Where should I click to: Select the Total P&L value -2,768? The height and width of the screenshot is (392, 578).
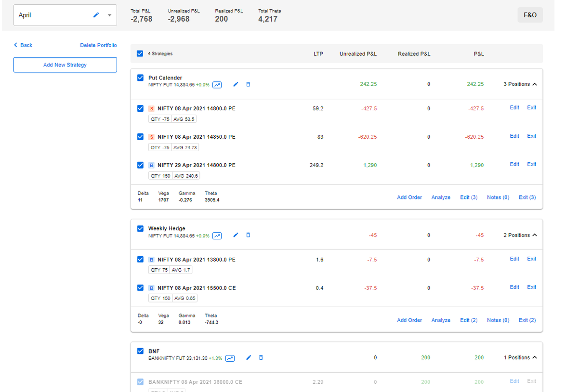(142, 19)
